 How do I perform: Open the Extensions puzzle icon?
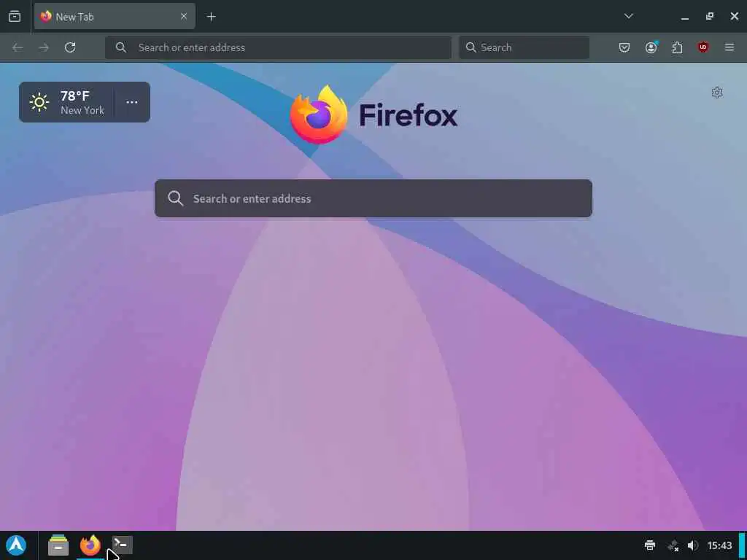(677, 47)
